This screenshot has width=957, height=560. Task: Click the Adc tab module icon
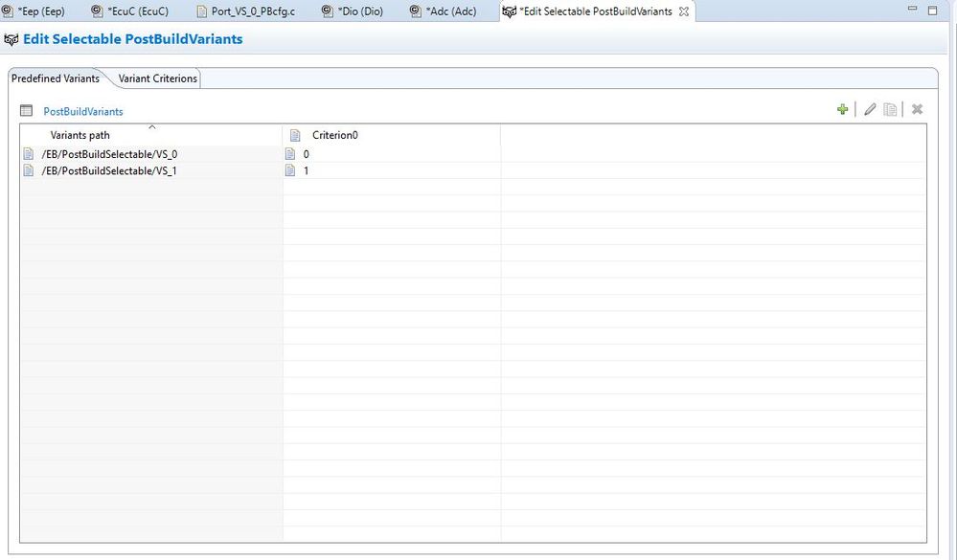(x=416, y=11)
